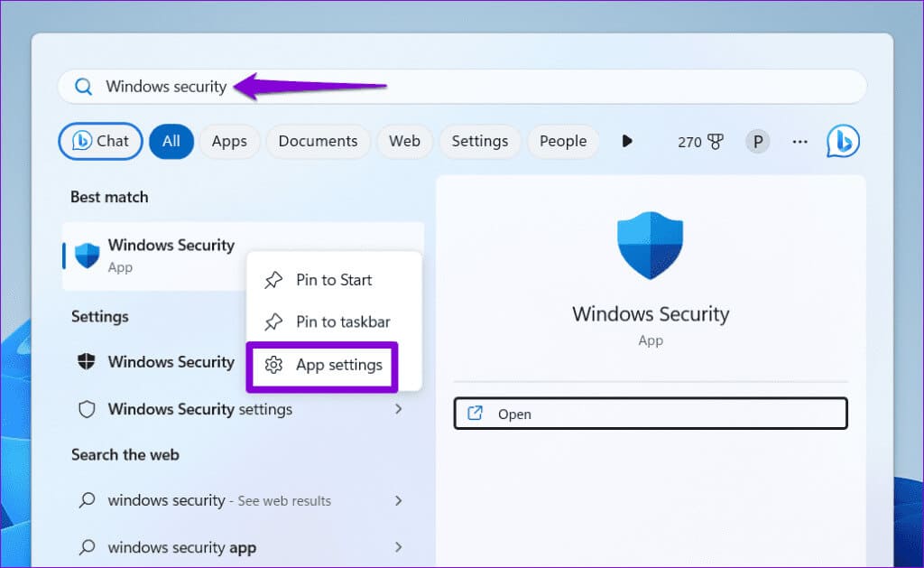This screenshot has height=568, width=924.
Task: Show more filters with the play arrow
Action: pos(627,142)
